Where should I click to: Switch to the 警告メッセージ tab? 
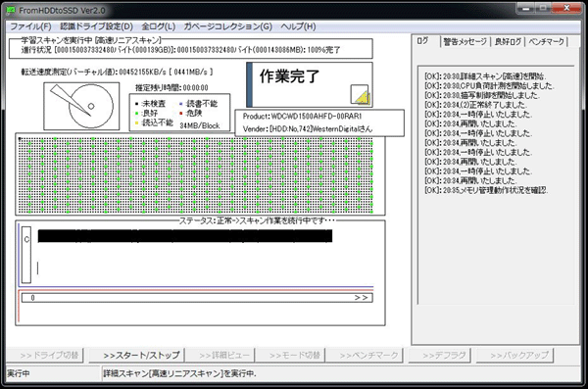pos(465,41)
